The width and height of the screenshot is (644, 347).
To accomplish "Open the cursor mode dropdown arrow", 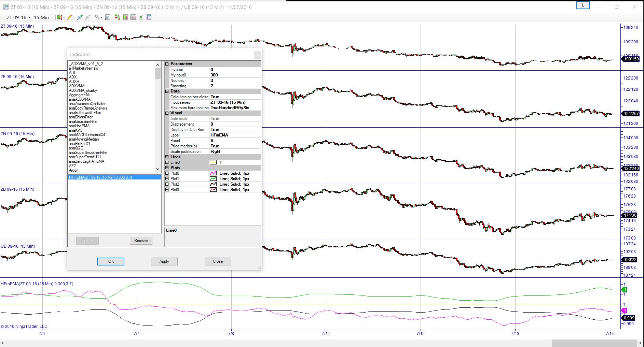I will point(101,17).
